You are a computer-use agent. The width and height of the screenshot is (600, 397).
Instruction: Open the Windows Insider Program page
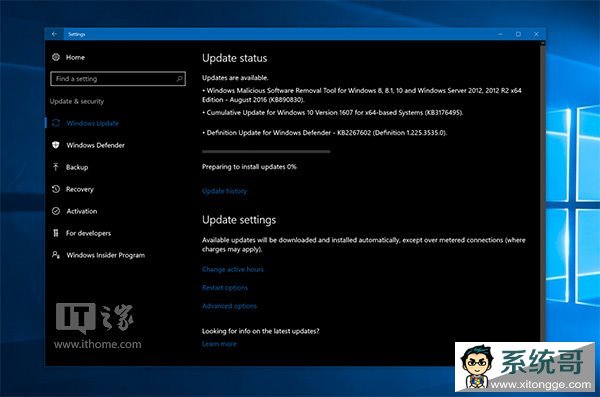(106, 255)
